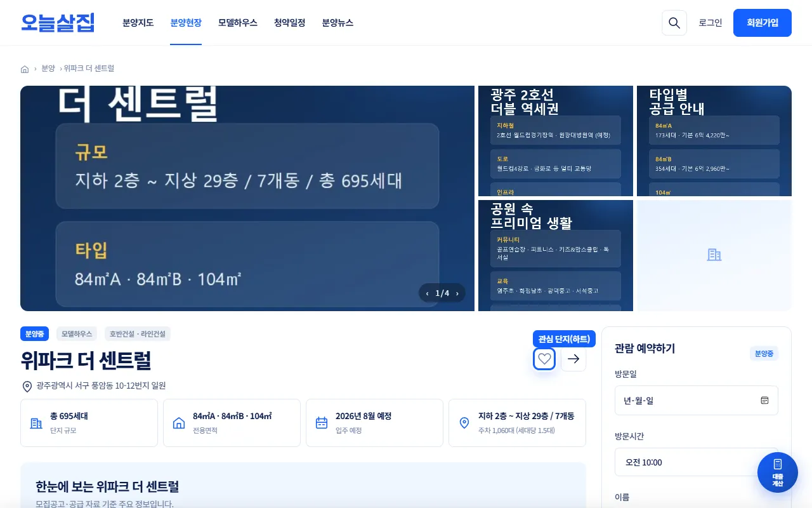Click the 호반건설 · 라인건설 tag chip
Image resolution: width=812 pixels, height=508 pixels.
pyautogui.click(x=138, y=334)
